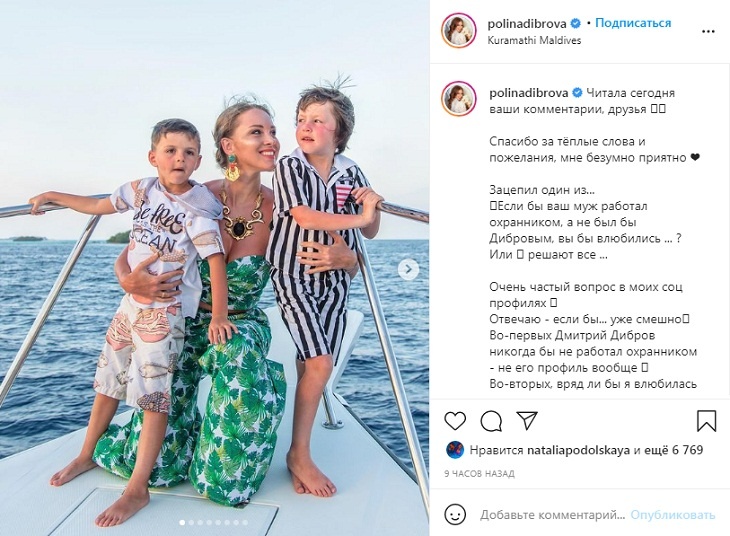The height and width of the screenshot is (536, 730).
Task: Open the three-dot more options menu
Action: click(708, 32)
